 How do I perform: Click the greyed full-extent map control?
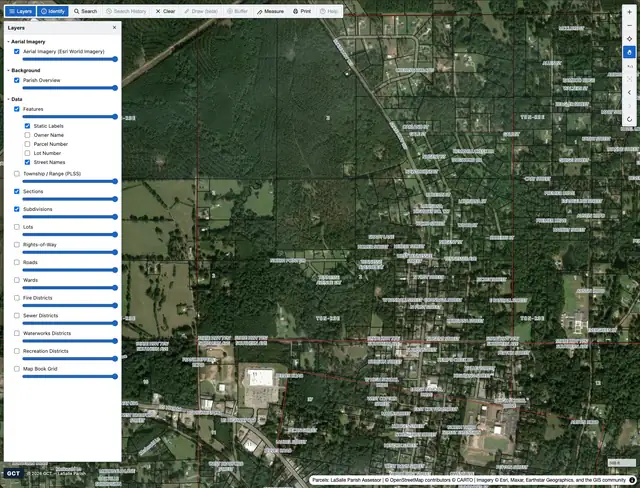pos(629,79)
